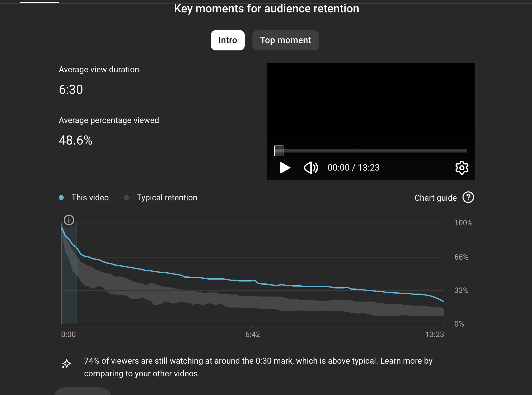Viewport: 532px width, 395px height.
Task: Toggle off the retention chart info tooltip
Action: click(69, 220)
